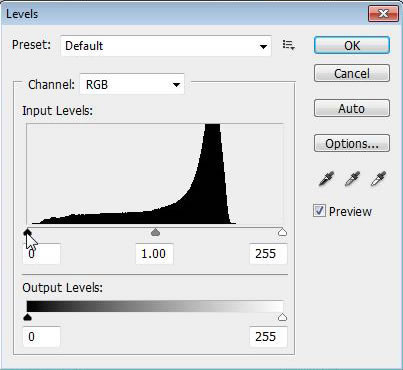Toggle the Preview checkbox
403x370 pixels.
point(319,211)
